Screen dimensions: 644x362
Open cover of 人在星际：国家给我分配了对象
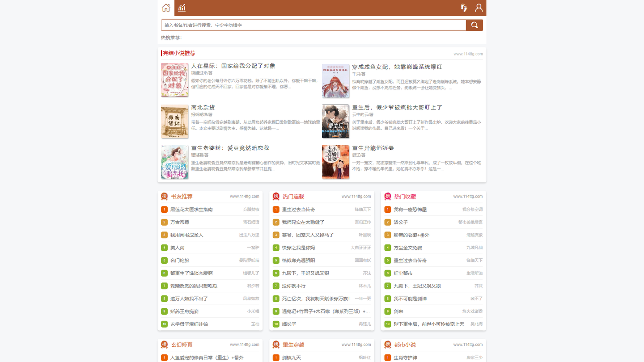point(174,80)
